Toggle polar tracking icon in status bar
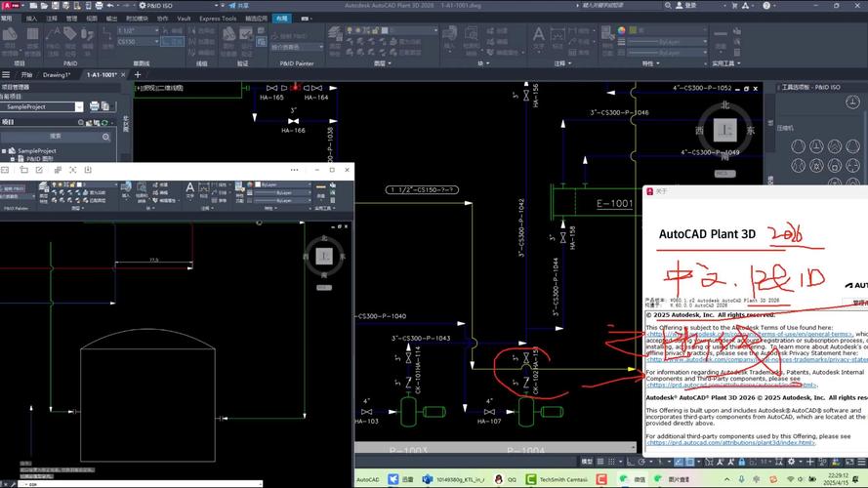This screenshot has height=488, width=868. pyautogui.click(x=641, y=462)
